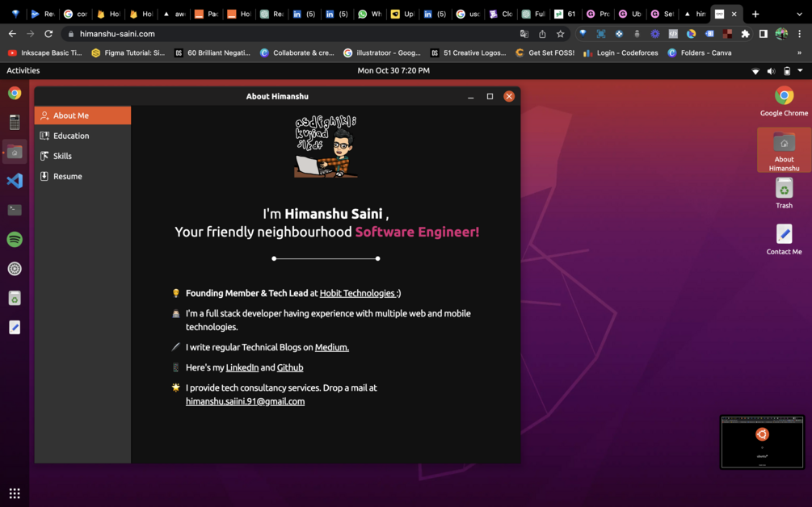Launch the calculator from the dock
Viewport: 812px width, 507px height.
pos(15,122)
